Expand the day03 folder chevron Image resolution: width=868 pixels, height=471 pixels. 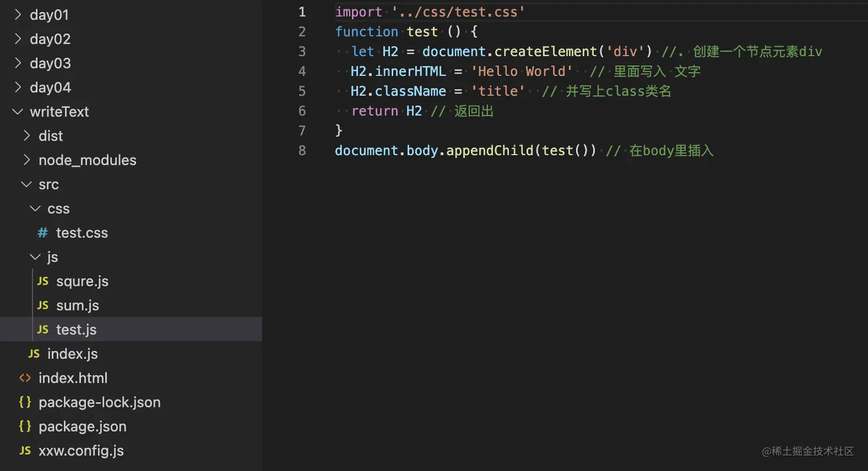(x=18, y=63)
